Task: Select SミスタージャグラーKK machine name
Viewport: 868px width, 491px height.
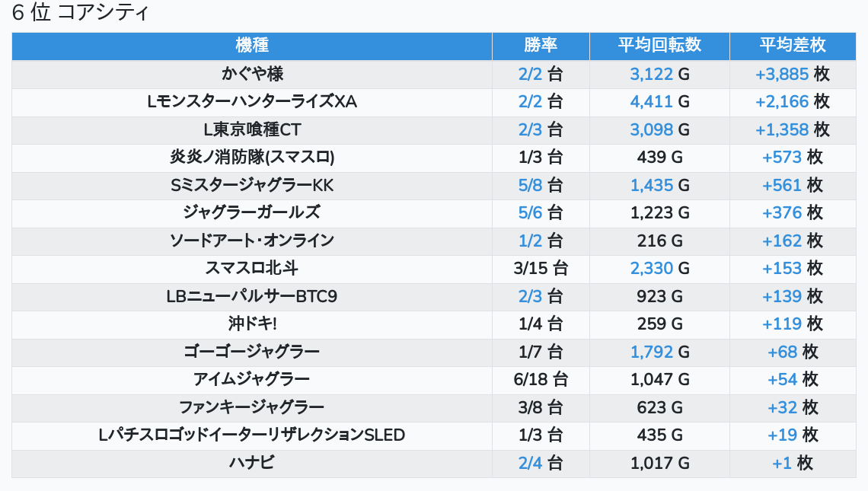Action: click(252, 185)
